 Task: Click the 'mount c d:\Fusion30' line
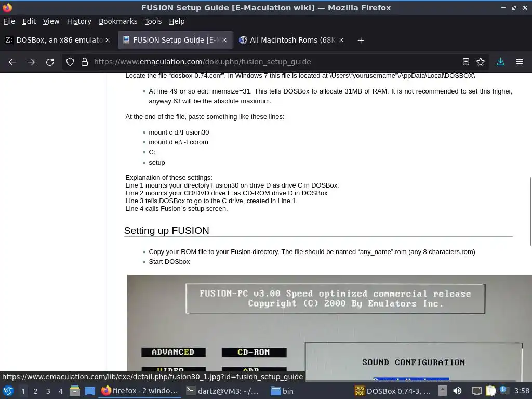(x=179, y=132)
